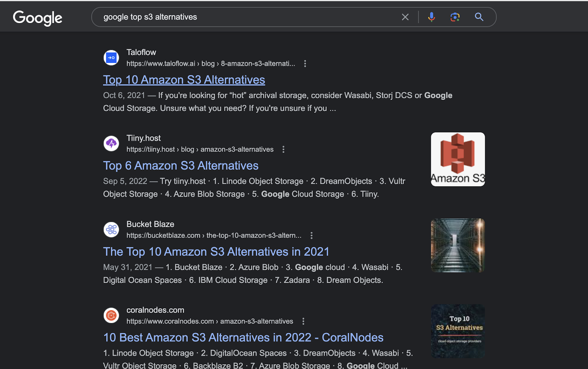Click the Taloflow site favicon
The width and height of the screenshot is (588, 369).
[x=111, y=58]
